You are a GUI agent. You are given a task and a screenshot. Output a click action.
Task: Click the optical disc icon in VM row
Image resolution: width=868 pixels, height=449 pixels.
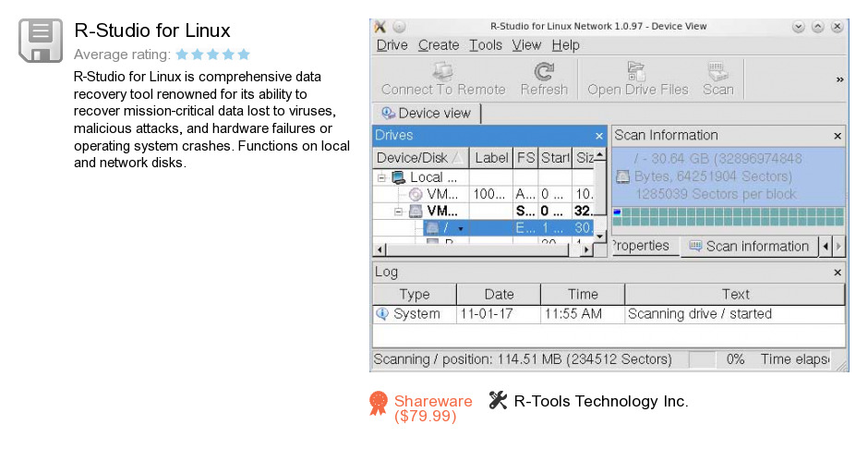click(416, 194)
